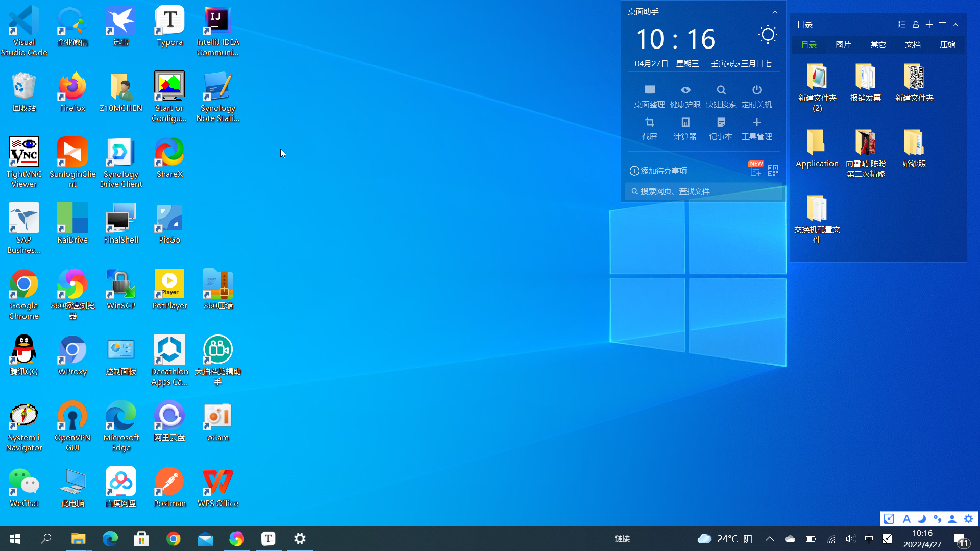Click 添加待办事项 add to-do
This screenshot has height=551, width=980.
[658, 171]
